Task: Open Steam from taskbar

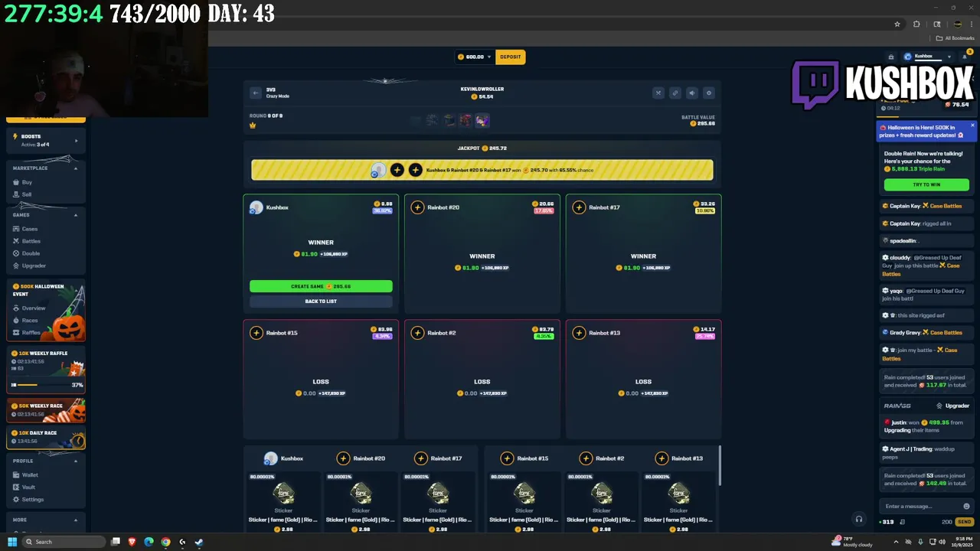Action: [199, 542]
